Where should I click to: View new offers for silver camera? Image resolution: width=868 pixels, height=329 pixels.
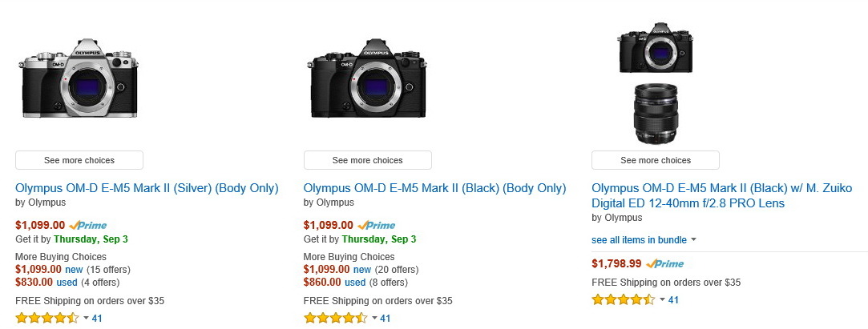pos(74,270)
